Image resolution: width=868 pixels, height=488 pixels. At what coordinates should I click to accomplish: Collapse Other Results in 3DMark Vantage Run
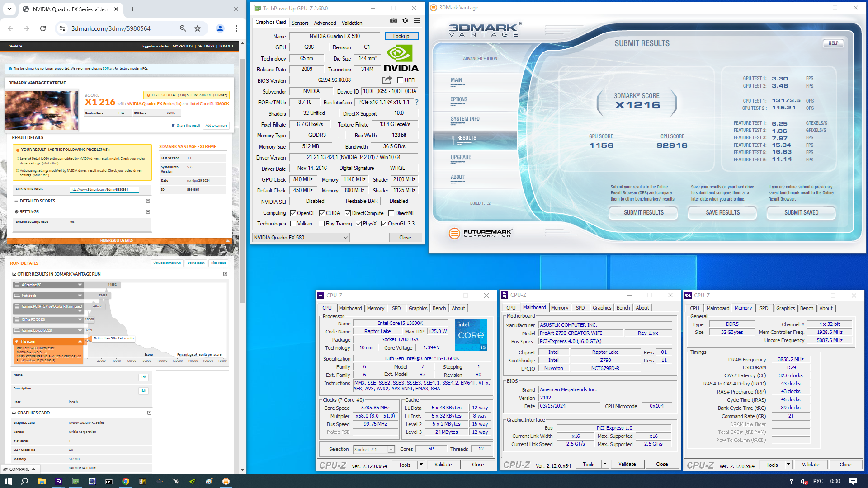[225, 274]
